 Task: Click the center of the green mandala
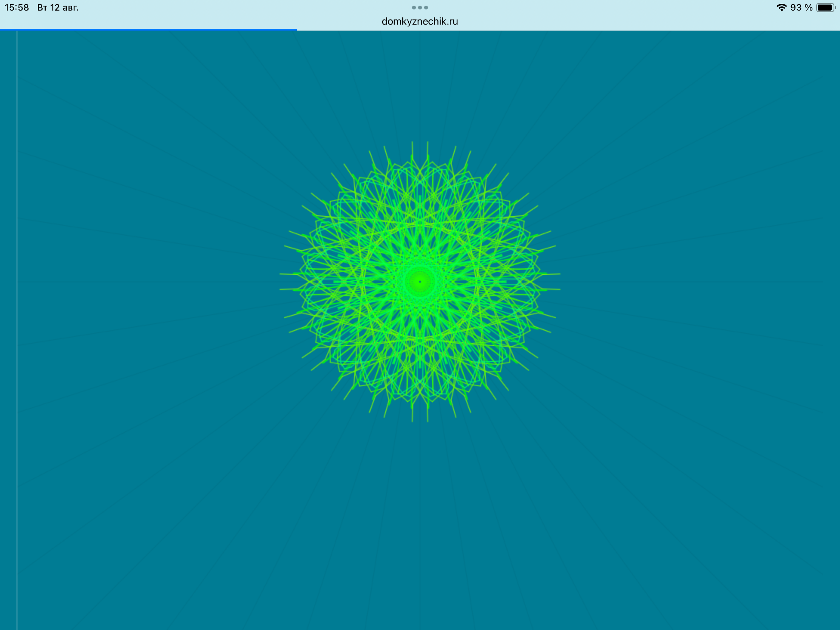tap(420, 281)
